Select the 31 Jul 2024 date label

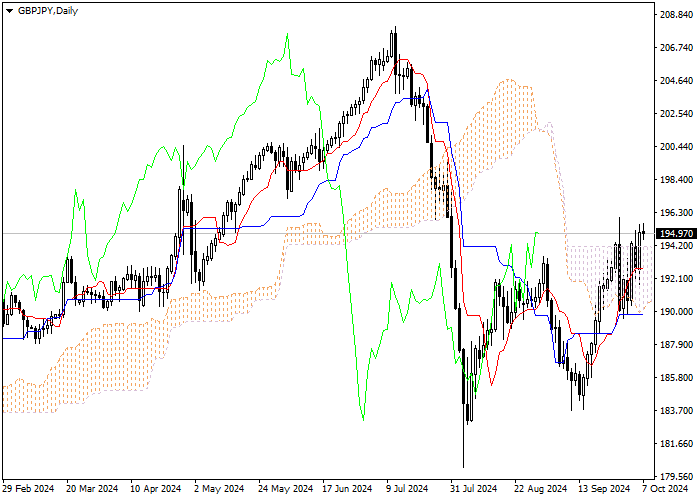point(474,489)
